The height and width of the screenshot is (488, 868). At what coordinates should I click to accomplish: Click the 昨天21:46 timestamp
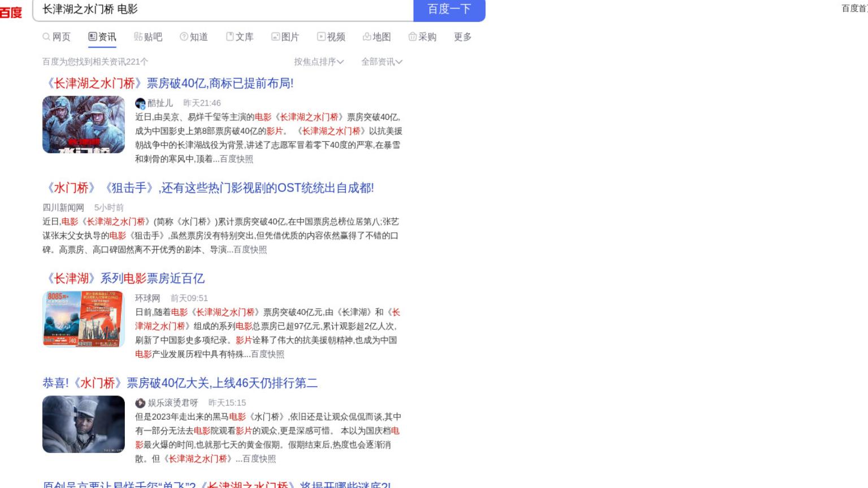point(202,103)
